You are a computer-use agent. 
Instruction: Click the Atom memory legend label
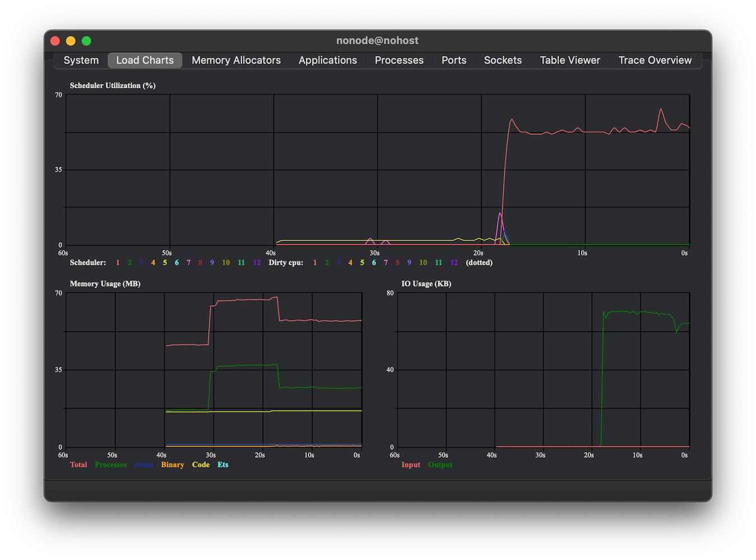[x=144, y=465]
